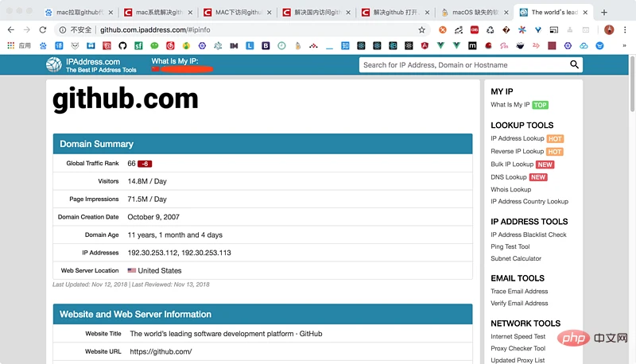Bookmark this page with the star icon

pos(422,29)
